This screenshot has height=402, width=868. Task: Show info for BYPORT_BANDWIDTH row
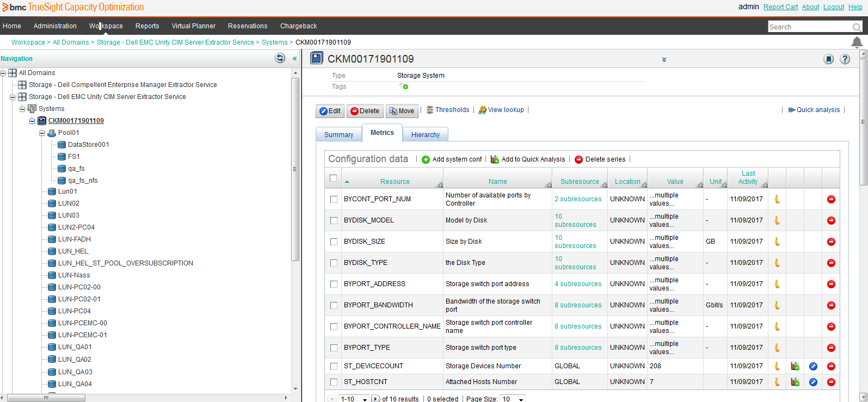777,305
